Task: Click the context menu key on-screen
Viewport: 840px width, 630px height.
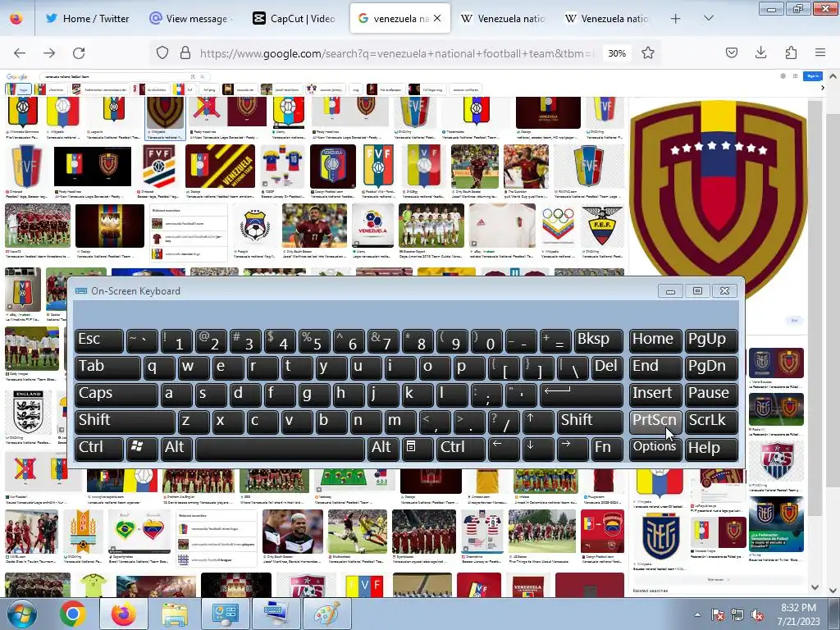Action: [418, 449]
